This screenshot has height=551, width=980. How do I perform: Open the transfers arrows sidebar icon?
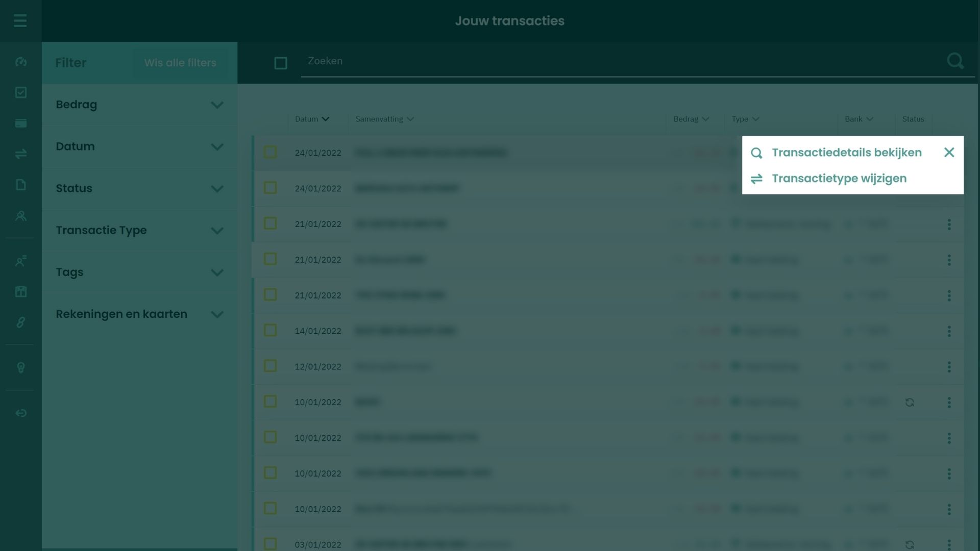tap(21, 154)
